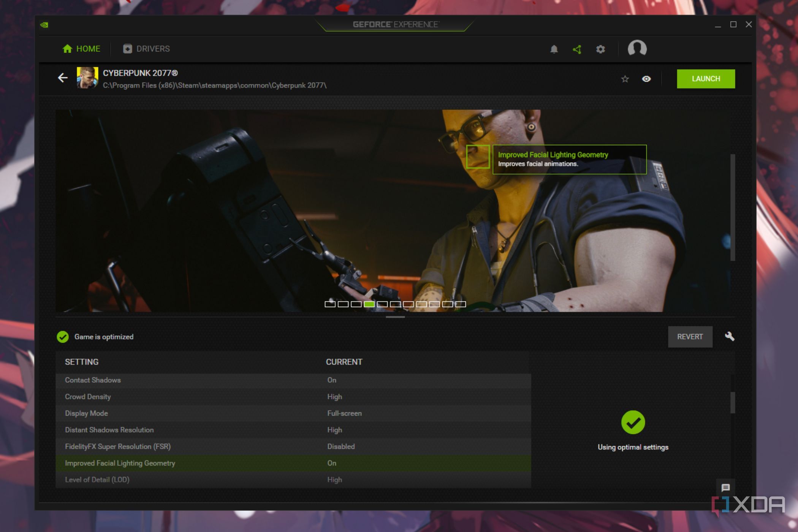Select the first screenshot carousel indicator
Image resolution: width=798 pixels, height=532 pixels.
coord(330,304)
